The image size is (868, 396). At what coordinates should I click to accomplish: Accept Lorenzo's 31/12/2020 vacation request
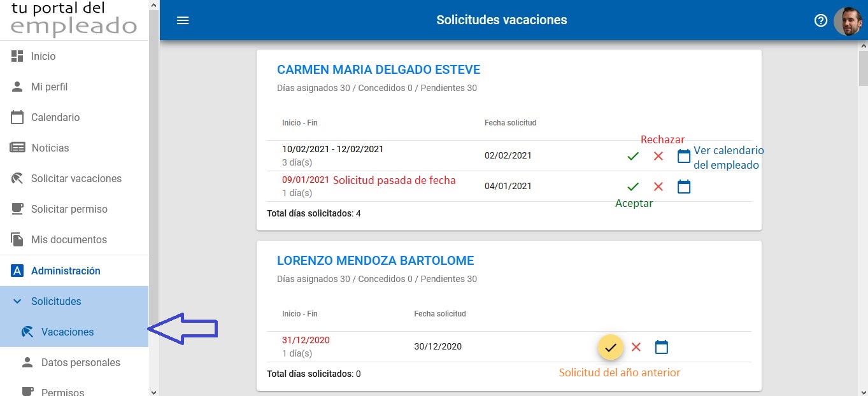coord(610,347)
